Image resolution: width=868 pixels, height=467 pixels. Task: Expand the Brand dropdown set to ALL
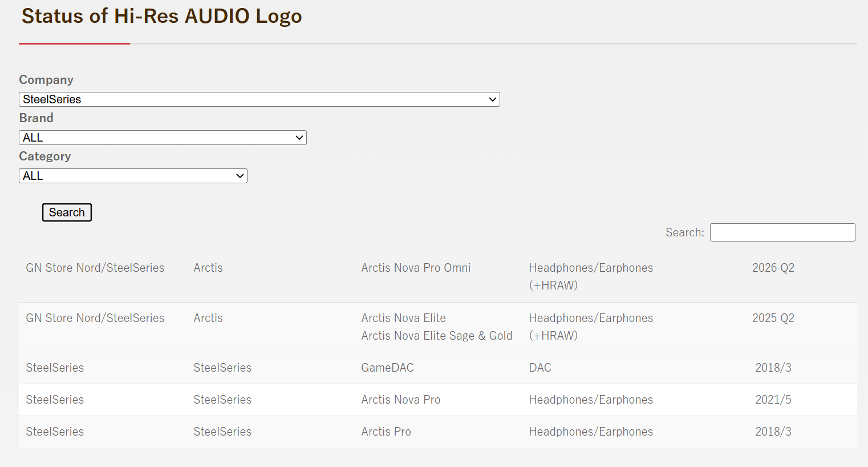tap(163, 138)
